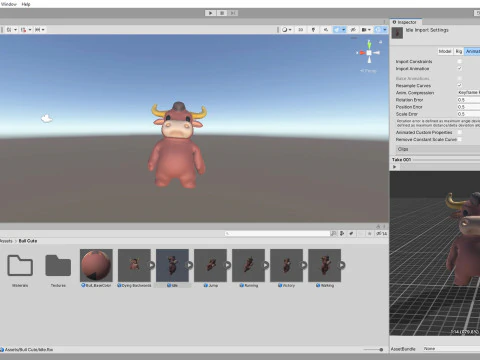The width and height of the screenshot is (480, 360).
Task: Expand the Dying Backwards asset arrow
Action: [x=152, y=265]
